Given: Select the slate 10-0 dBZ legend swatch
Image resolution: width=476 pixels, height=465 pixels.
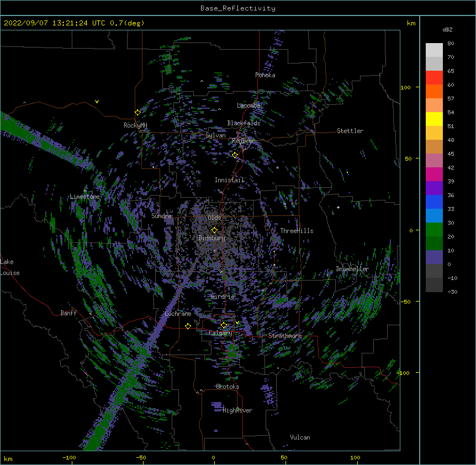Looking at the screenshot, I should [x=434, y=257].
